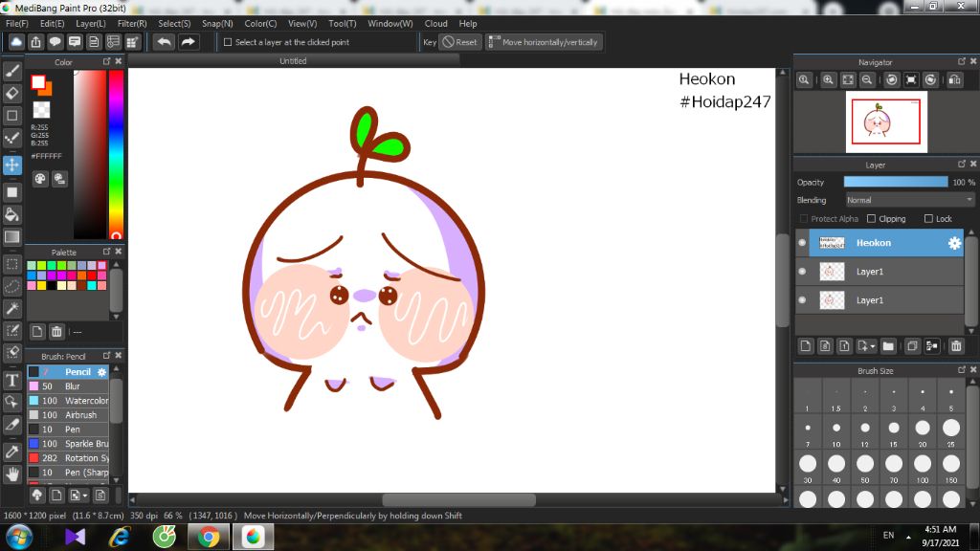Viewport: 980px width, 551px height.
Task: Open the Filter menu
Action: [132, 24]
